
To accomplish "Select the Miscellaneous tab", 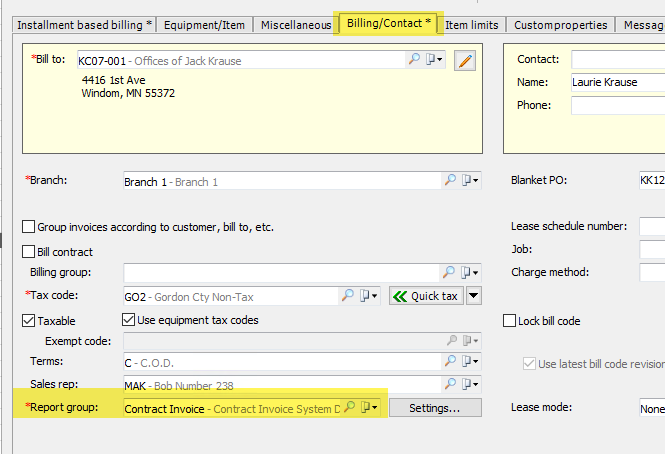I will tap(296, 25).
